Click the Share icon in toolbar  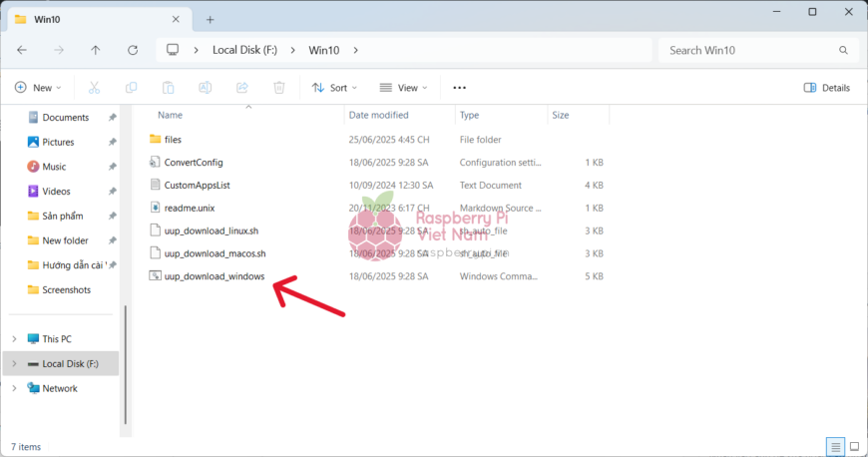tap(241, 88)
